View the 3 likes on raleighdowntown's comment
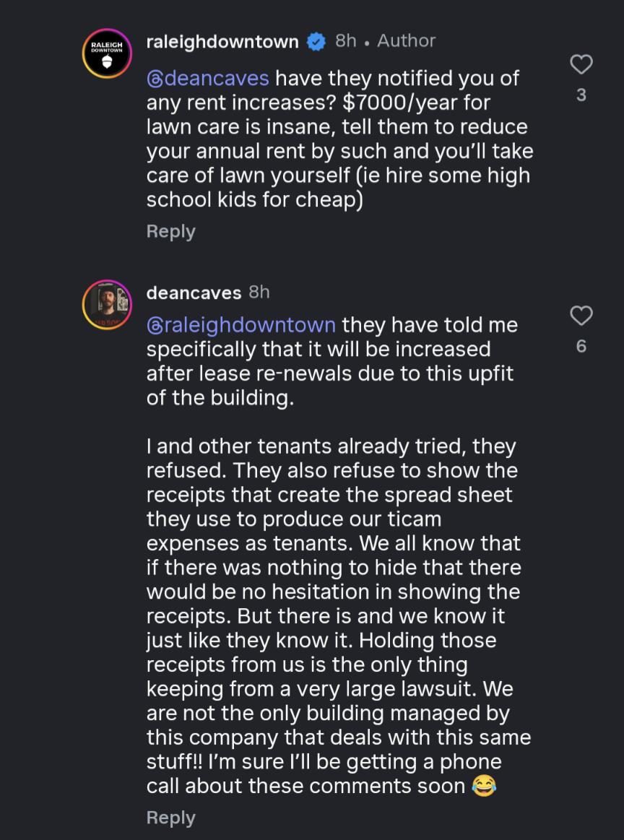Image resolution: width=624 pixels, height=840 pixels. [581, 95]
